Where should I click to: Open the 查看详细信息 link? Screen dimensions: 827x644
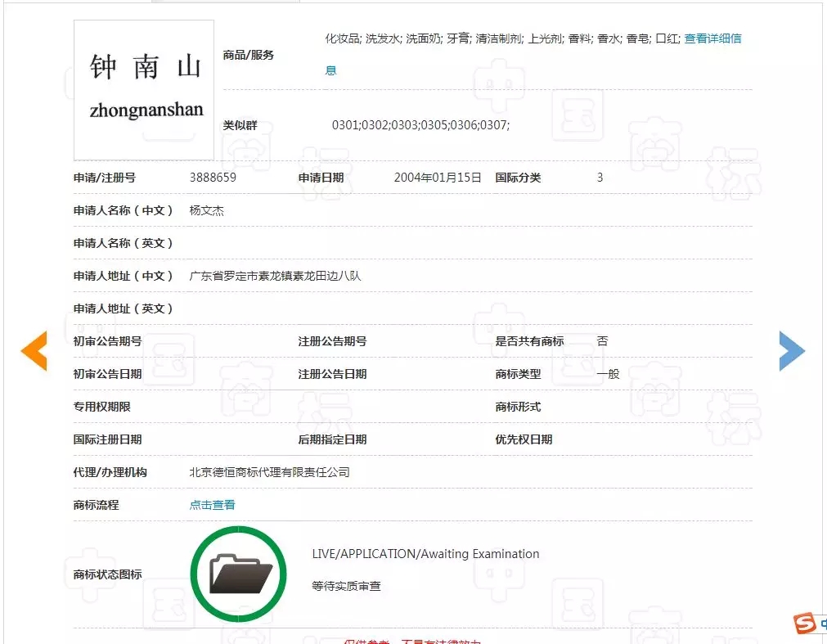coord(712,38)
